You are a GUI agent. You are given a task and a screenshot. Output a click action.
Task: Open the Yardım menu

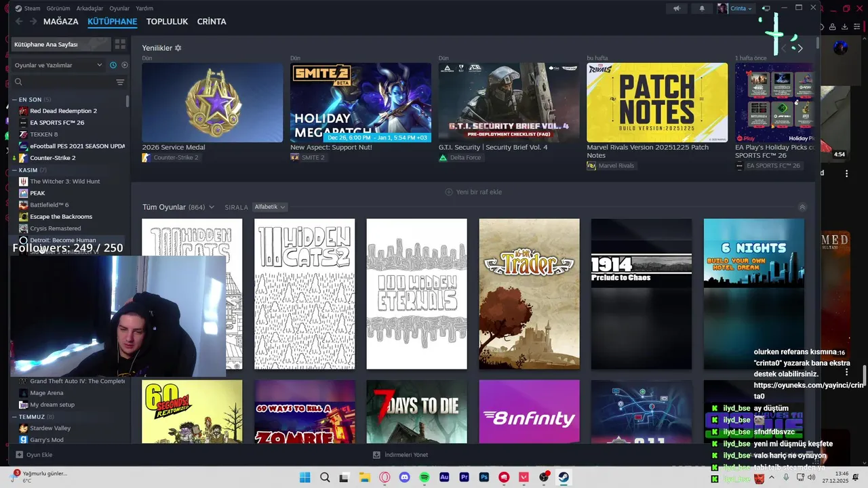coord(144,8)
